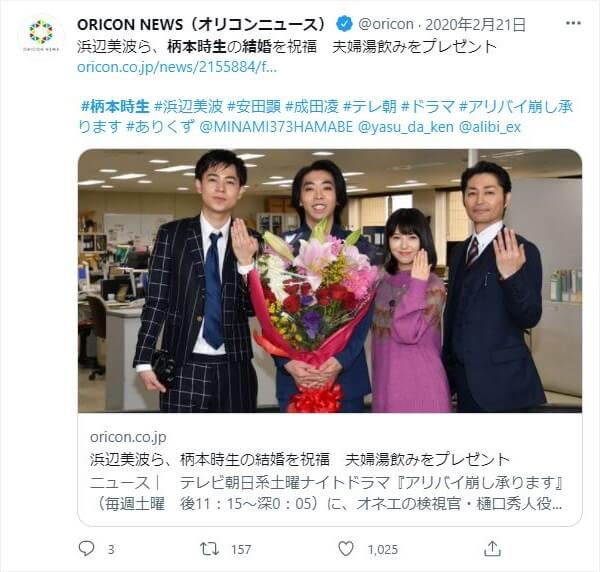The height and width of the screenshot is (572, 600).
Task: Click the reply speech bubble icon
Action: coord(86,549)
